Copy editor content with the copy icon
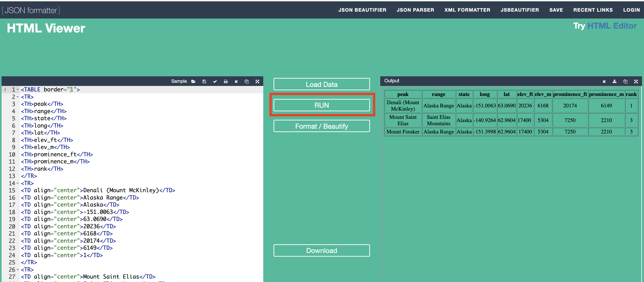Screen dimensions: 644x282 click(x=247, y=82)
